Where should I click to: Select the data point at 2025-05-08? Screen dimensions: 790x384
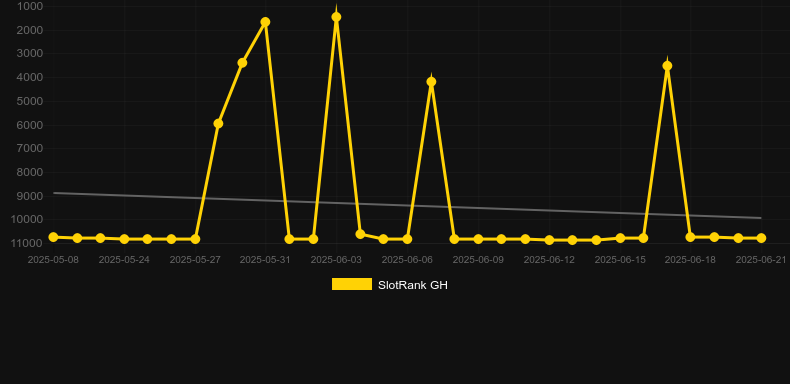[53, 237]
